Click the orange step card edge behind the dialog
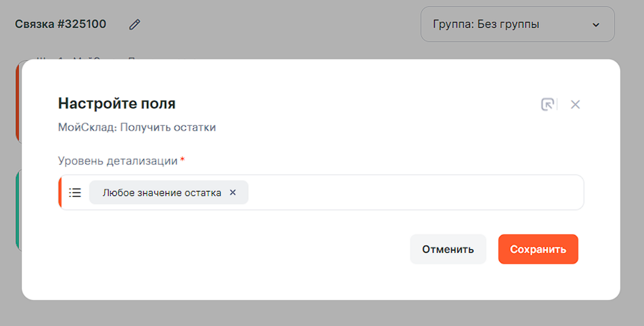The width and height of the screenshot is (644, 326). click(x=18, y=101)
